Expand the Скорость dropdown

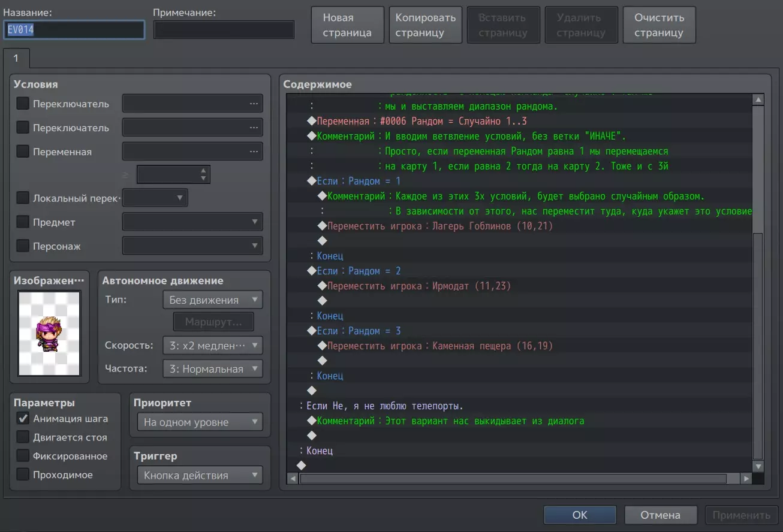click(x=212, y=346)
